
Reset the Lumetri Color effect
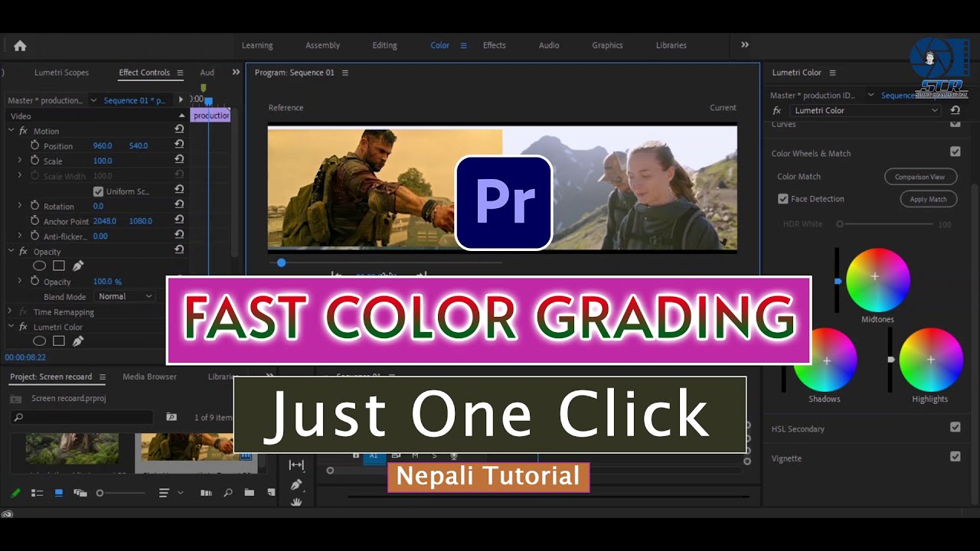tap(955, 110)
